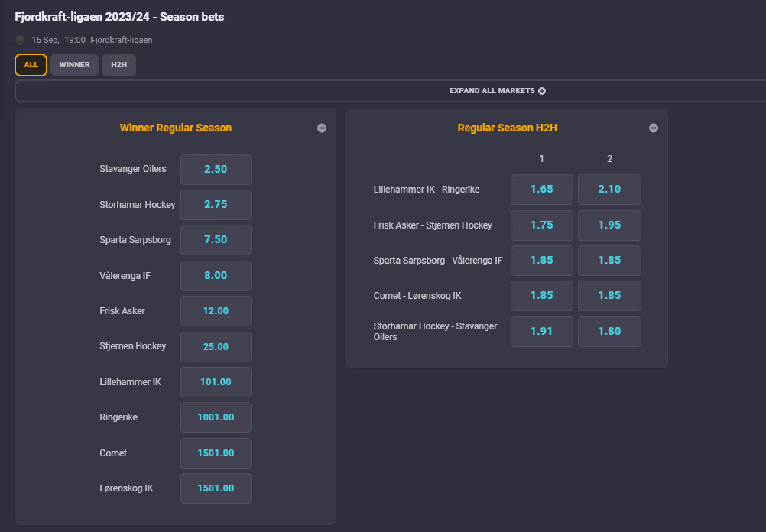
Task: Select option 1 for Comet - Lørenskog IK
Action: (x=542, y=296)
